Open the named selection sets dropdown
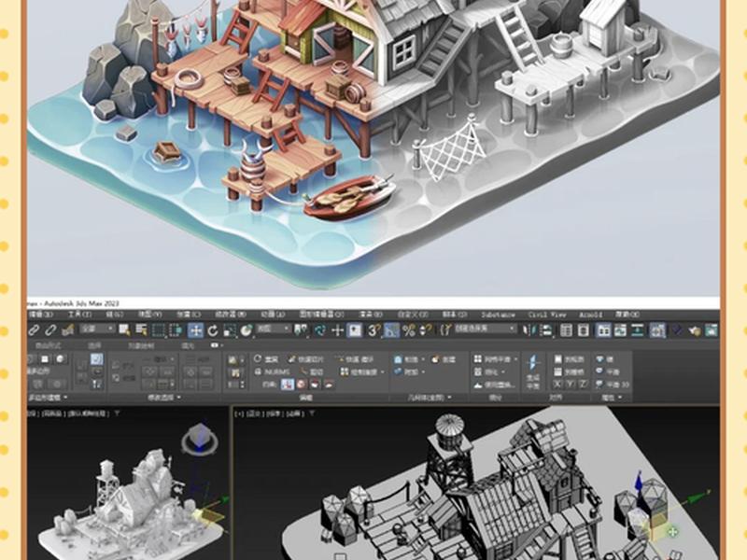 point(485,329)
